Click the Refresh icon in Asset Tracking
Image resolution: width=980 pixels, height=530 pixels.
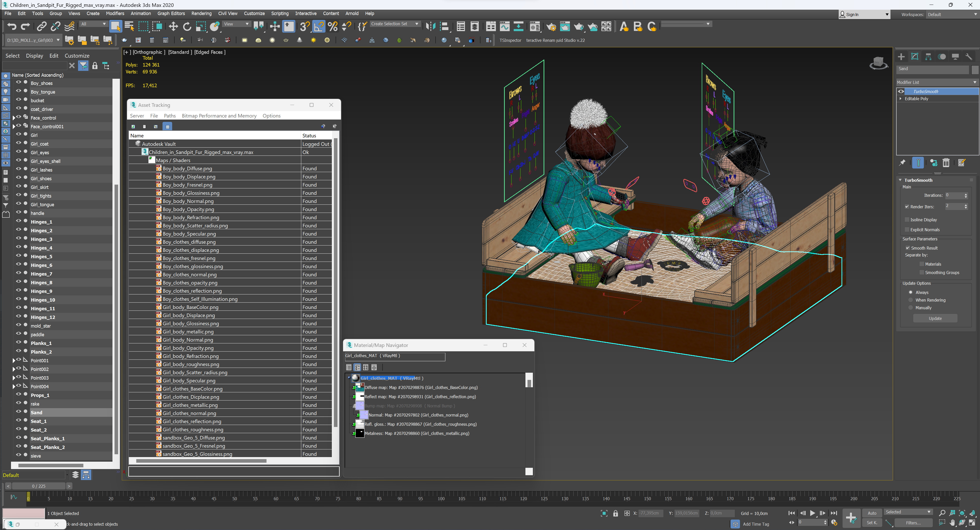(x=133, y=126)
